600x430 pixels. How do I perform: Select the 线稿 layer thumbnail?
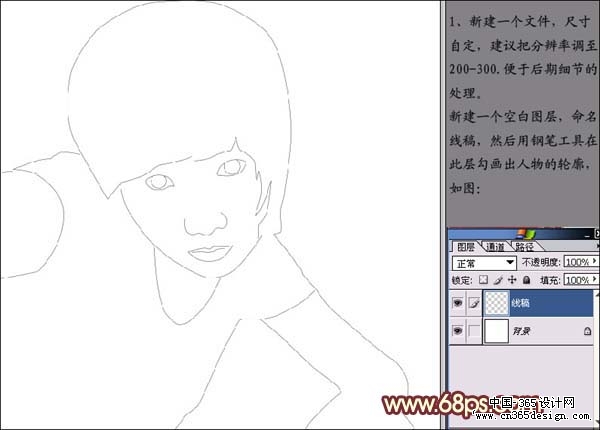[x=496, y=303]
